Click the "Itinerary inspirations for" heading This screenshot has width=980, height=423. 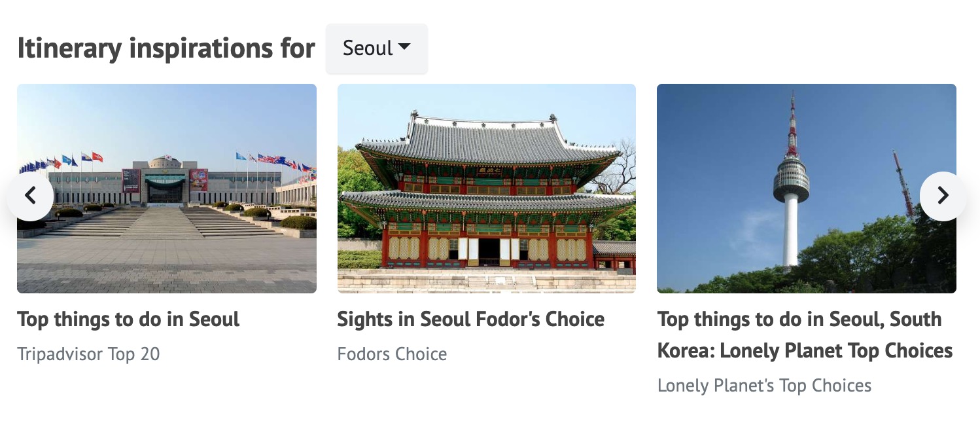(x=166, y=48)
